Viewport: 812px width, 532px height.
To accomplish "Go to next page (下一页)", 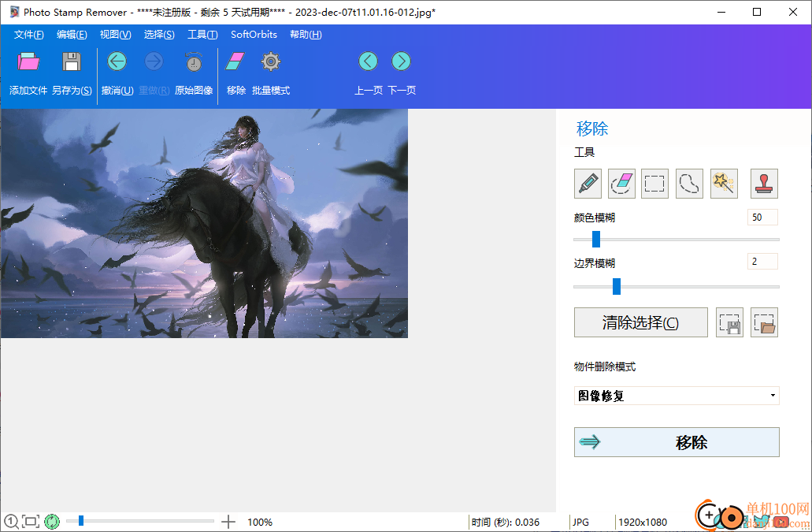I will (x=402, y=61).
